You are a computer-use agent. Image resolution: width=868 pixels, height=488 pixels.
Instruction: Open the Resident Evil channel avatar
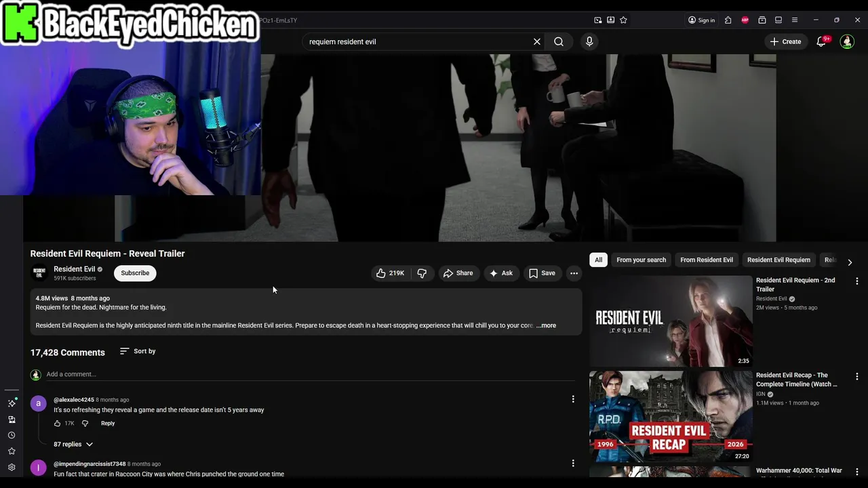tap(39, 272)
